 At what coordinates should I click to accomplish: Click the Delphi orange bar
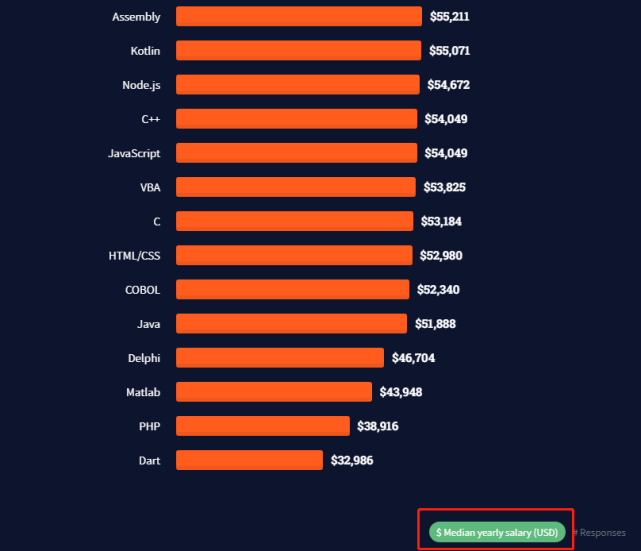[279, 357]
